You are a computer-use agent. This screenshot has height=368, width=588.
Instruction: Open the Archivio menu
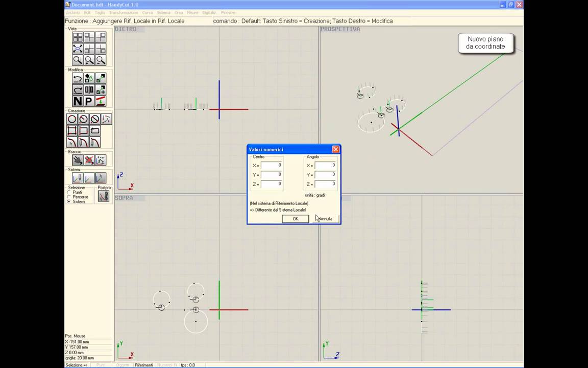[73, 13]
